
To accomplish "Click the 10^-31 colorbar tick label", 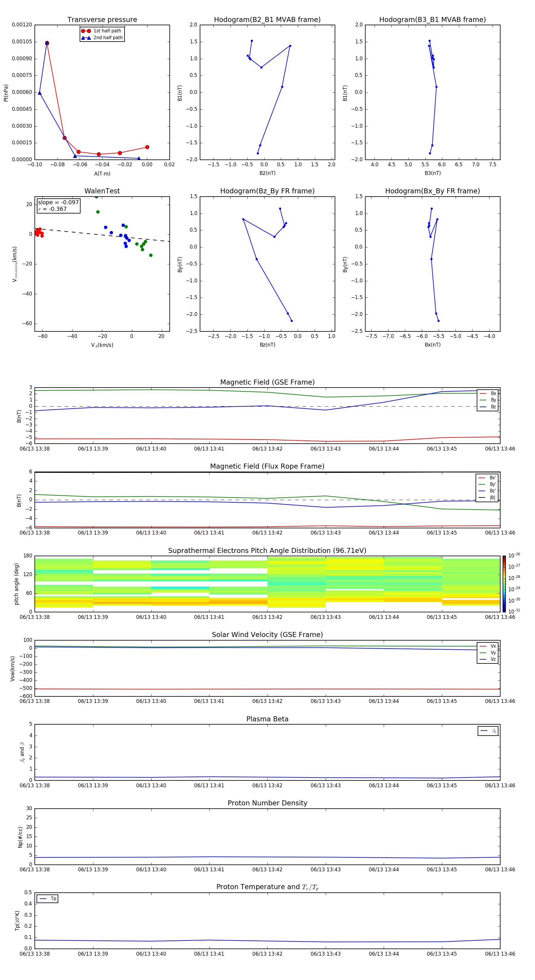I will (x=514, y=611).
